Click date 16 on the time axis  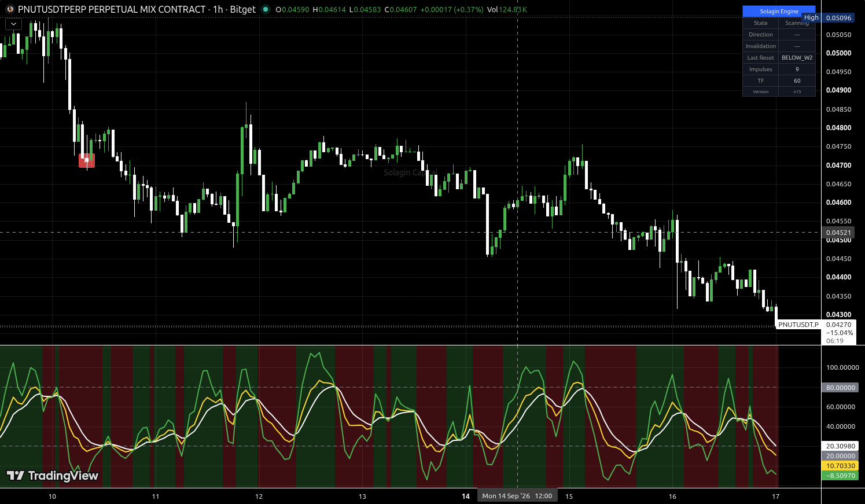(672, 496)
